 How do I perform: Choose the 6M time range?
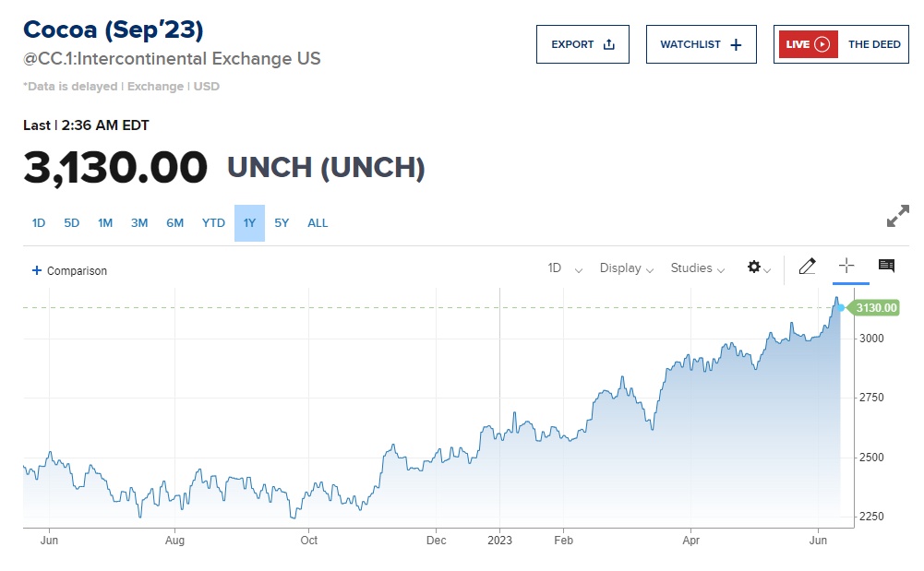174,223
